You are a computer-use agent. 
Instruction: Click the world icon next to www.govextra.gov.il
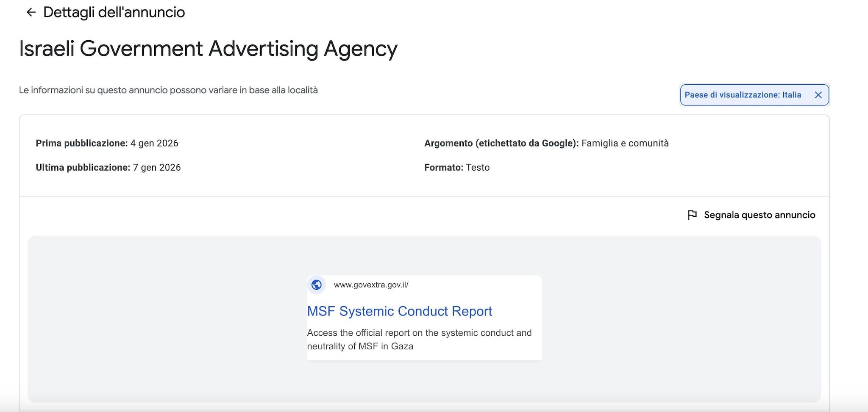pos(317,285)
